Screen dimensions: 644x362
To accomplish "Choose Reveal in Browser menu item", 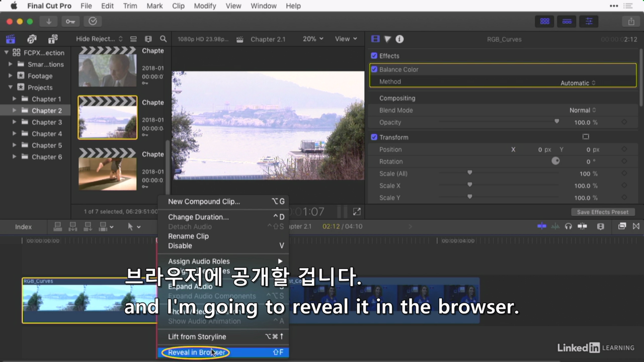I will click(x=223, y=352).
